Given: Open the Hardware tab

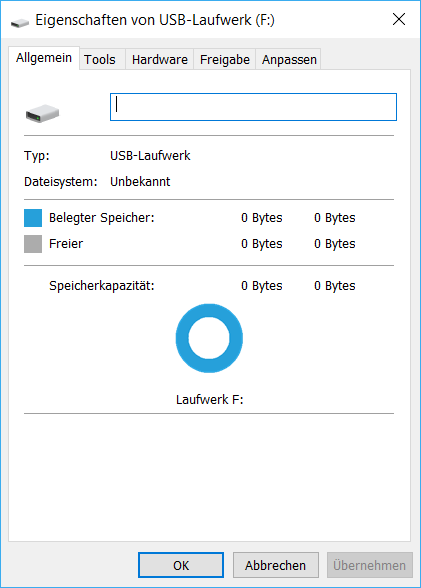Looking at the screenshot, I should (x=160, y=59).
